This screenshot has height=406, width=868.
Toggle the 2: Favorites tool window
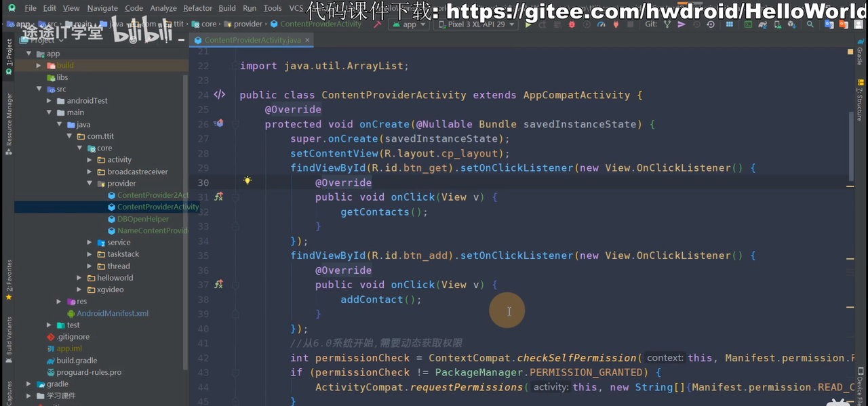pyautogui.click(x=9, y=280)
